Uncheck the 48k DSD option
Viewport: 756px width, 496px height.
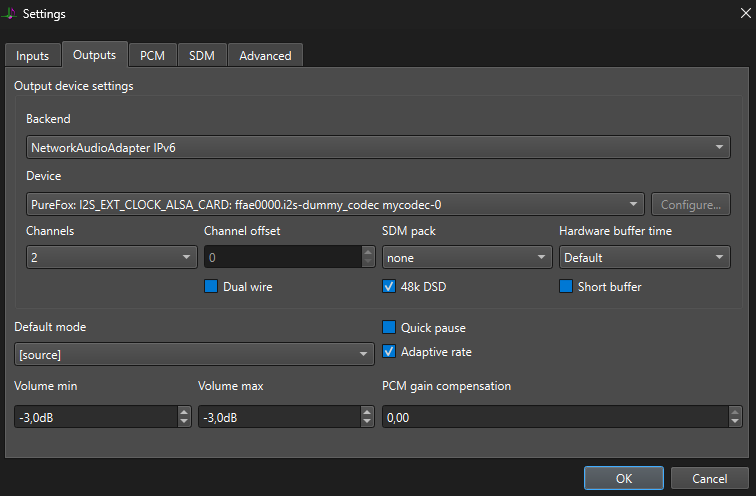click(390, 287)
